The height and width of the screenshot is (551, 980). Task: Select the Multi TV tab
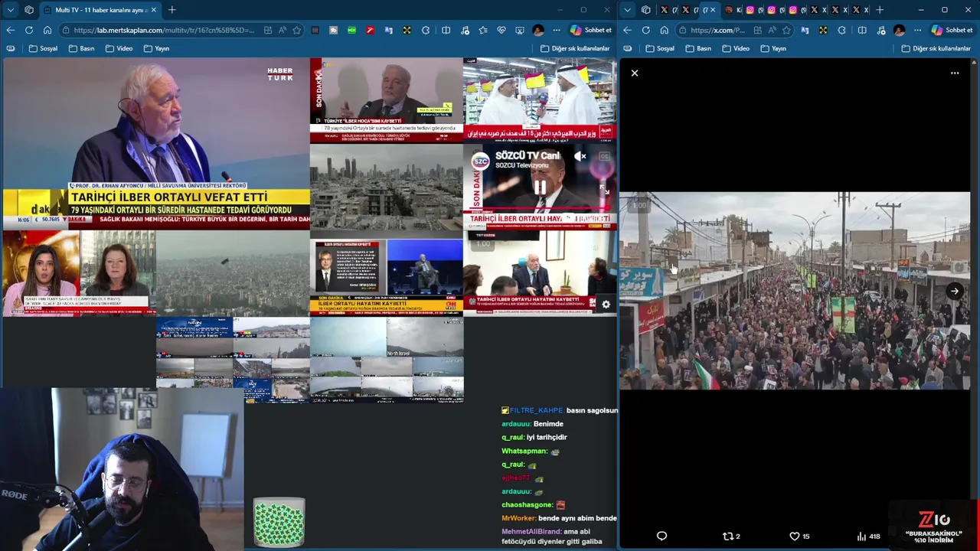click(x=100, y=10)
